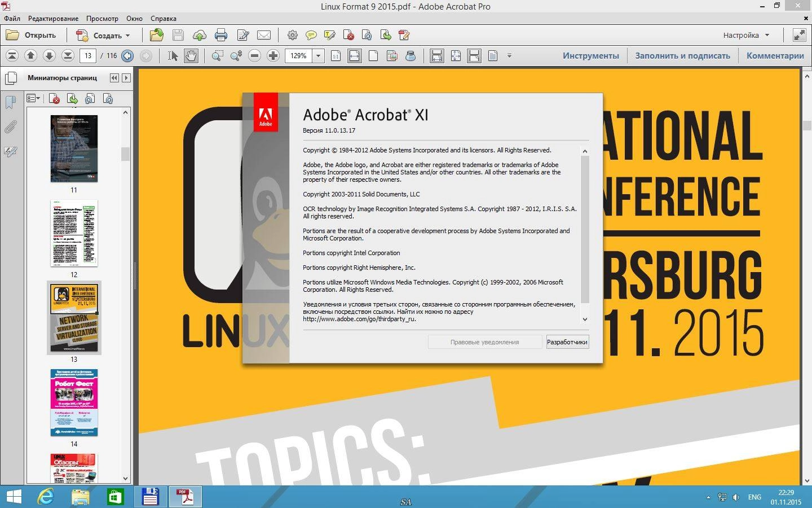Select the marquee zoom tool
Image resolution: width=812 pixels, height=508 pixels.
pos(218,55)
